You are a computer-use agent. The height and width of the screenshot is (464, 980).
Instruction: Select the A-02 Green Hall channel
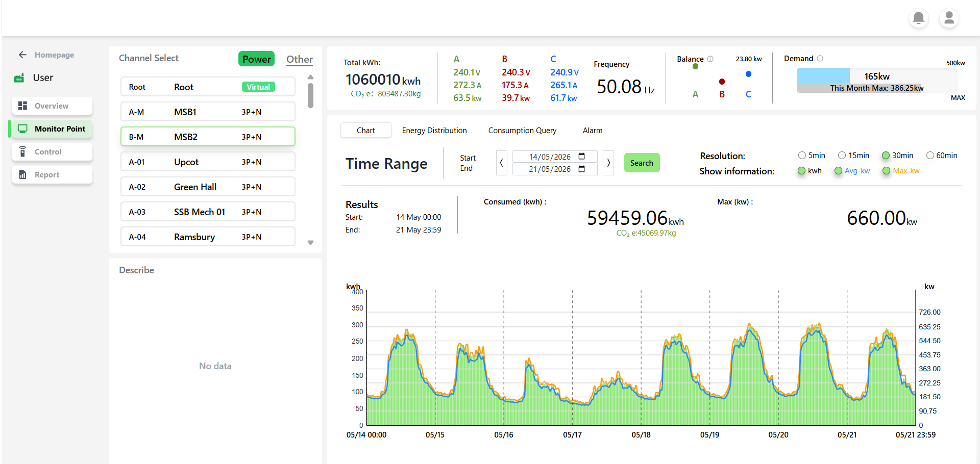208,187
